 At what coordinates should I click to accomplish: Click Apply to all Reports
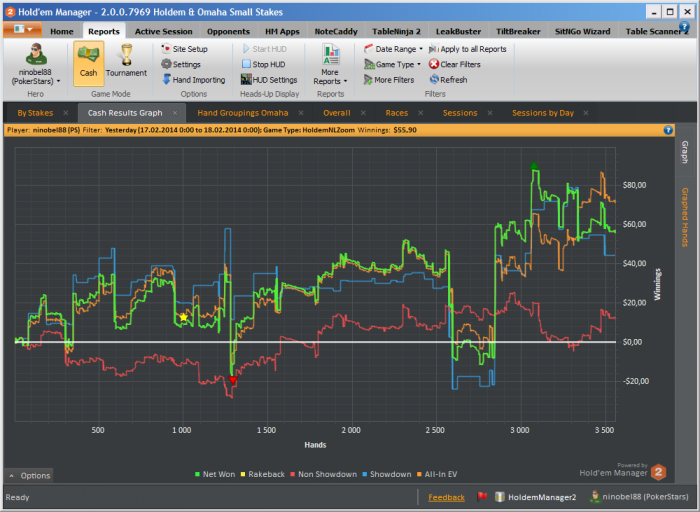[x=467, y=49]
